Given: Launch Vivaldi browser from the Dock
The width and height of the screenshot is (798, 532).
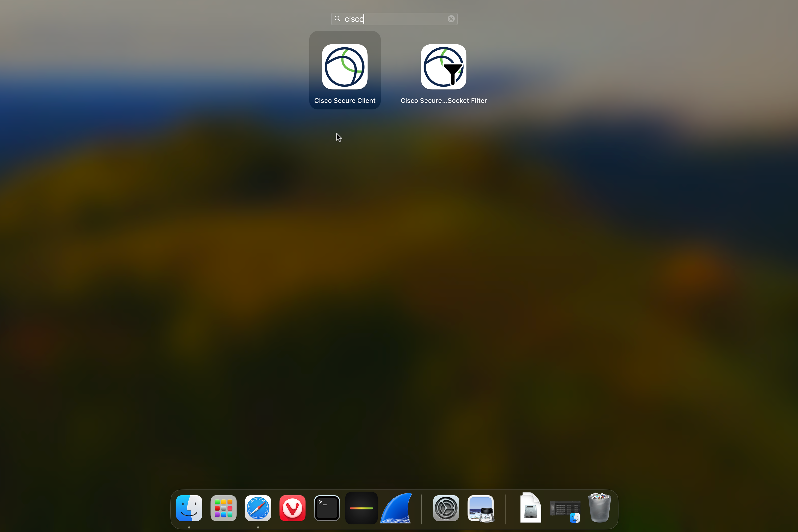Looking at the screenshot, I should 292,508.
